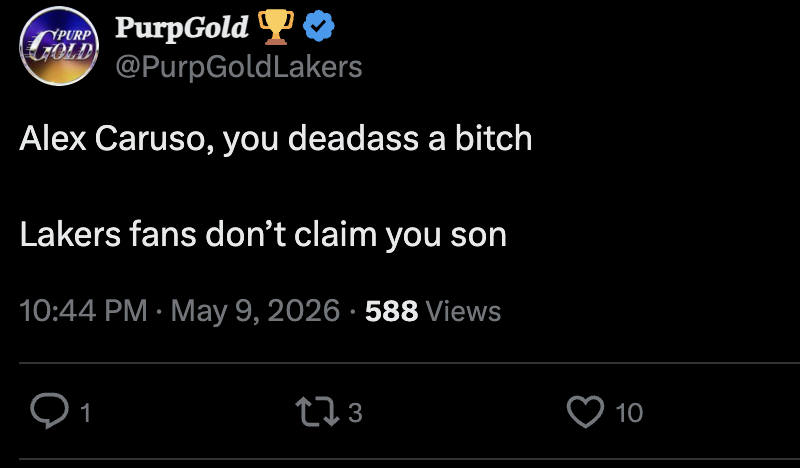This screenshot has height=468, width=800.
Task: Open the @PurpGoldLakers handle link
Action: pos(239,67)
